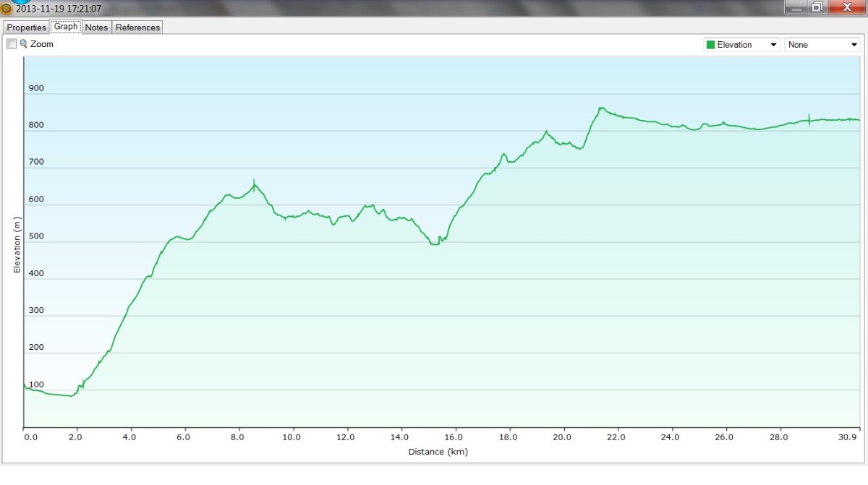Image resolution: width=868 pixels, height=485 pixels.
Task: Open the Notes tab
Action: (x=96, y=27)
